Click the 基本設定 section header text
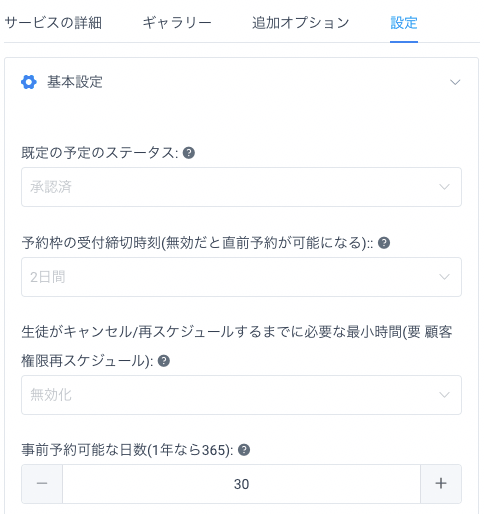This screenshot has width=484, height=514. (75, 82)
